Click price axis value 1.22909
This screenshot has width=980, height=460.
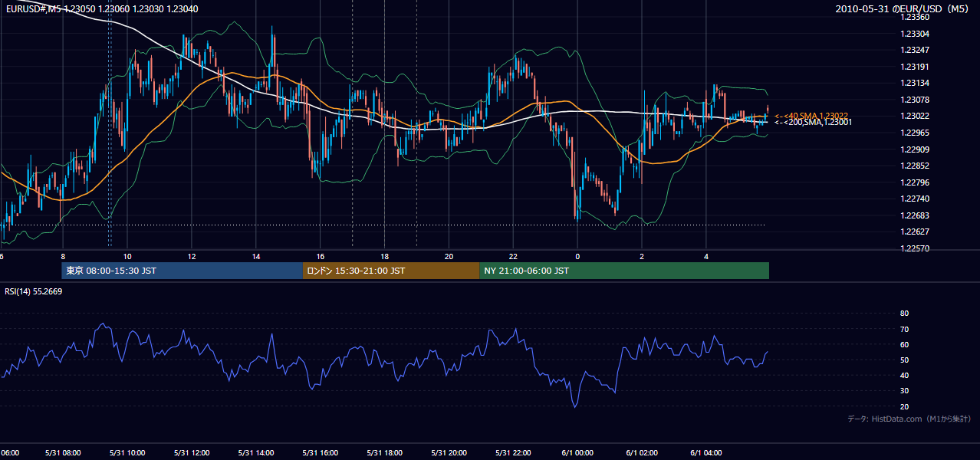tap(913, 149)
